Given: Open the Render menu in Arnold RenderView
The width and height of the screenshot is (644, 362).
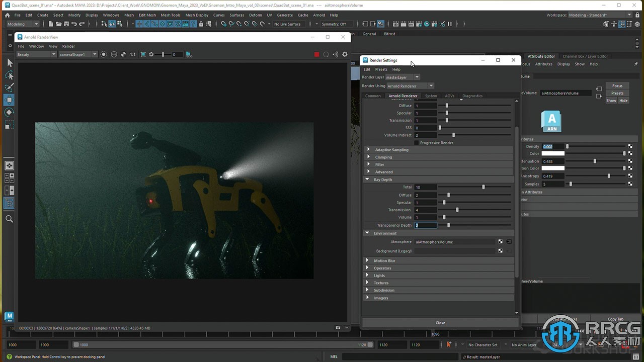Looking at the screenshot, I should point(68,46).
